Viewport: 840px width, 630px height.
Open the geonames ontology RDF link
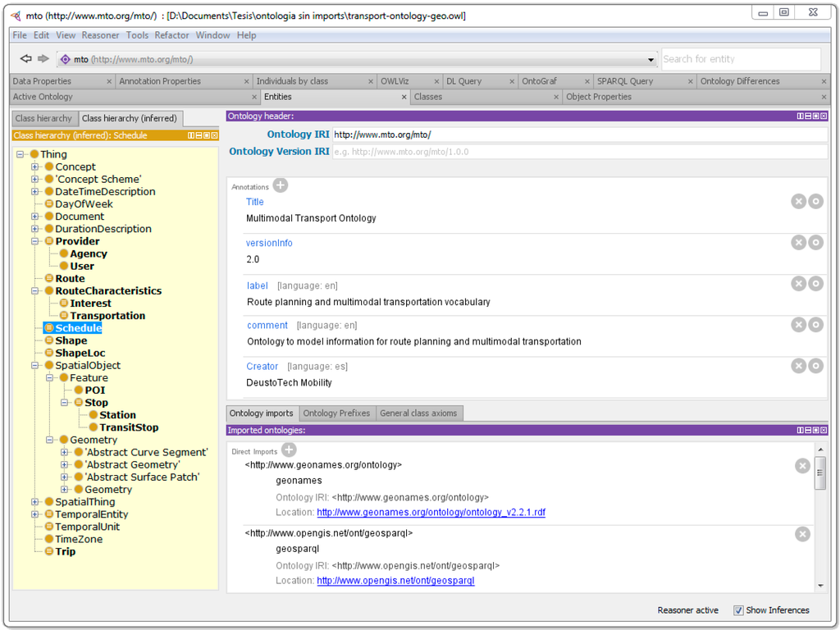431,512
